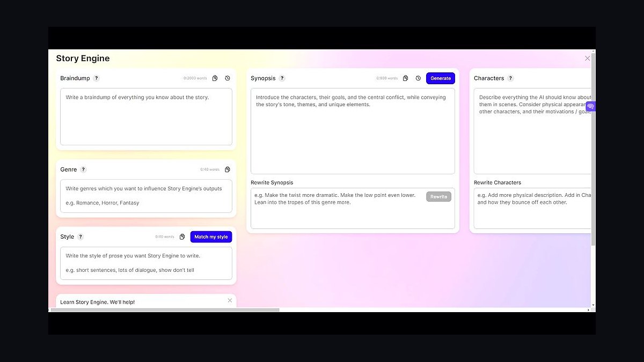Close the Story Engine panel

coord(587,58)
